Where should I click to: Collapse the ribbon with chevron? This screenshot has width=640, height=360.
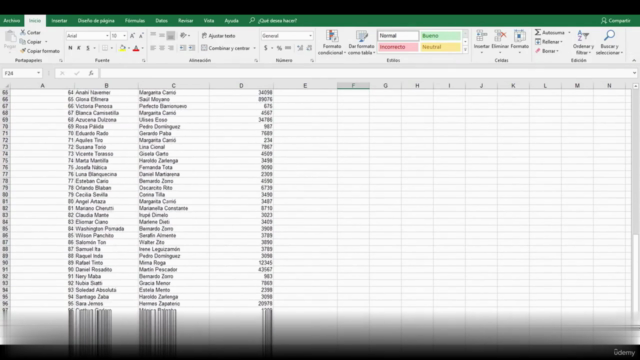tap(634, 60)
